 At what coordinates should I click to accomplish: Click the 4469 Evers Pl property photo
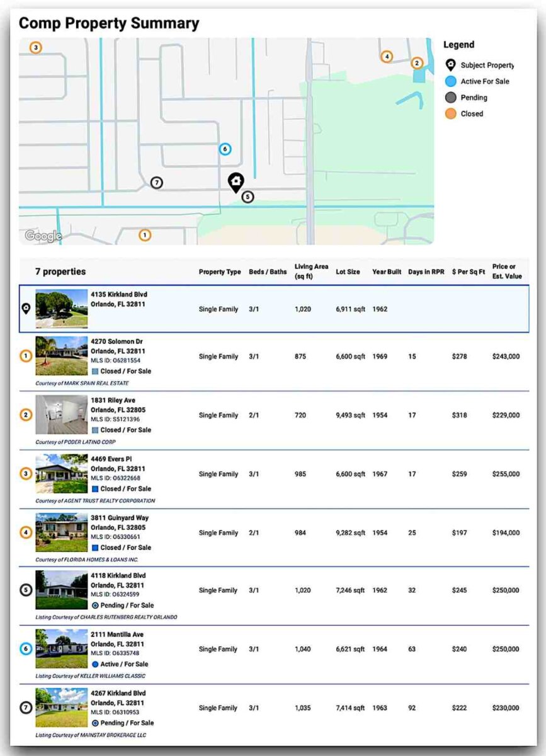point(61,474)
